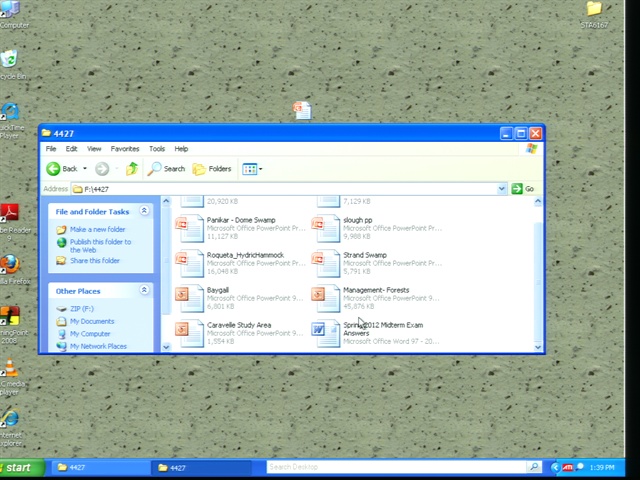Select the Caravelle Study Area icon
The width and height of the screenshot is (640, 480).
[189, 333]
